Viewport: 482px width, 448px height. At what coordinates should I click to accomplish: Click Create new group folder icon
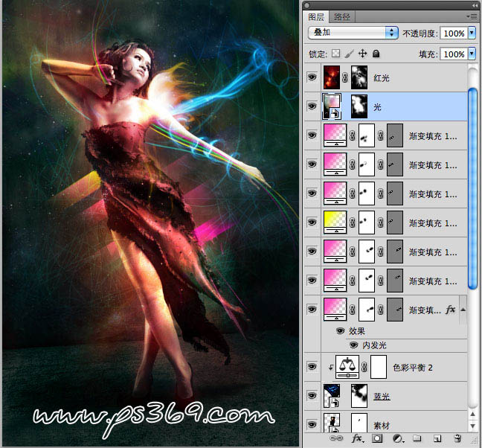417,438
